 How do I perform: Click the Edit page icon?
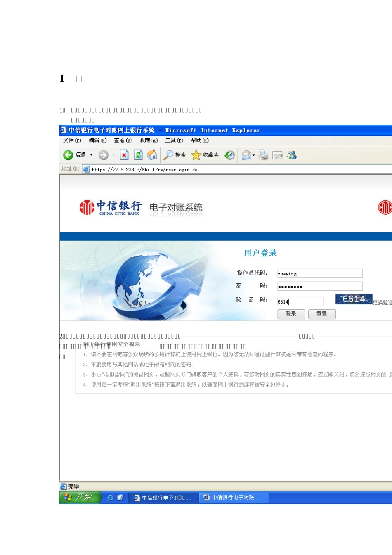[277, 155]
